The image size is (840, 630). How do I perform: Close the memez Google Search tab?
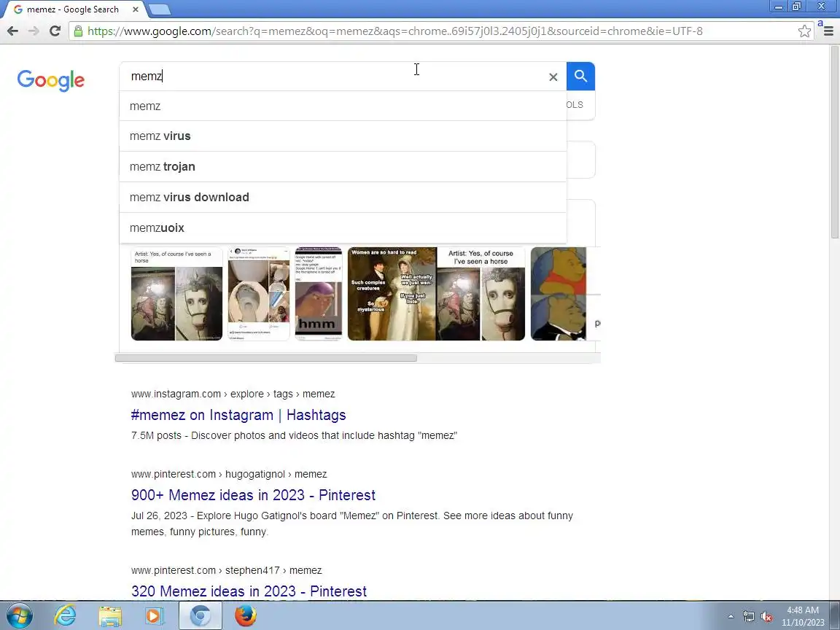136,9
